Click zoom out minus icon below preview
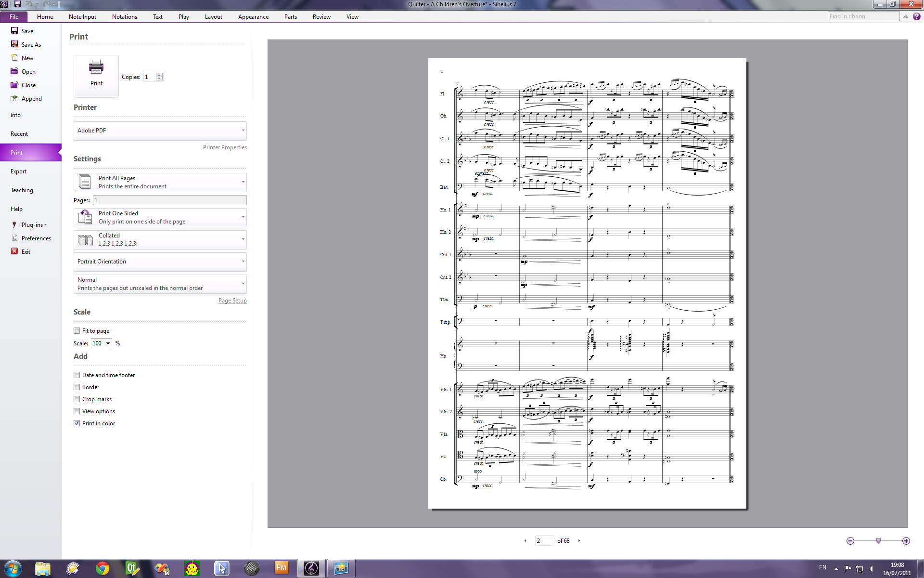924x578 pixels. click(850, 541)
